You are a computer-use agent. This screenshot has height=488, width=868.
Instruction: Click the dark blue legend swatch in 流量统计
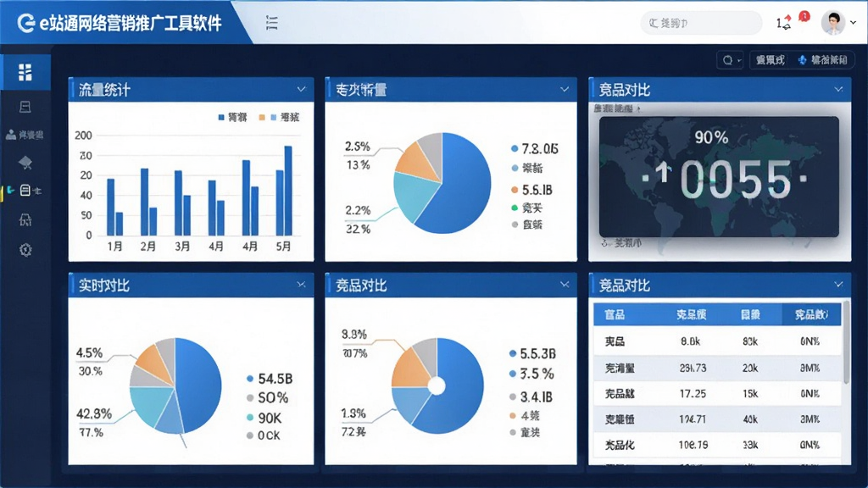coord(221,117)
